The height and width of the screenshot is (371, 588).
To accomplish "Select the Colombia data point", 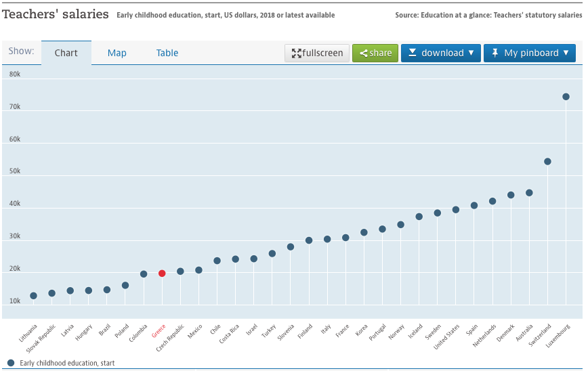I will coord(144,274).
